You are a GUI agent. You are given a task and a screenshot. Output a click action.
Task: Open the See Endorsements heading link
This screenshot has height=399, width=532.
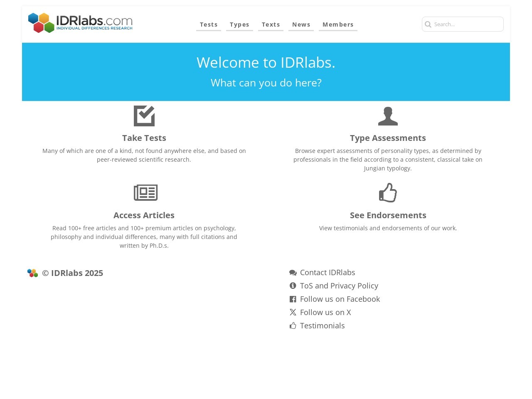(x=388, y=215)
